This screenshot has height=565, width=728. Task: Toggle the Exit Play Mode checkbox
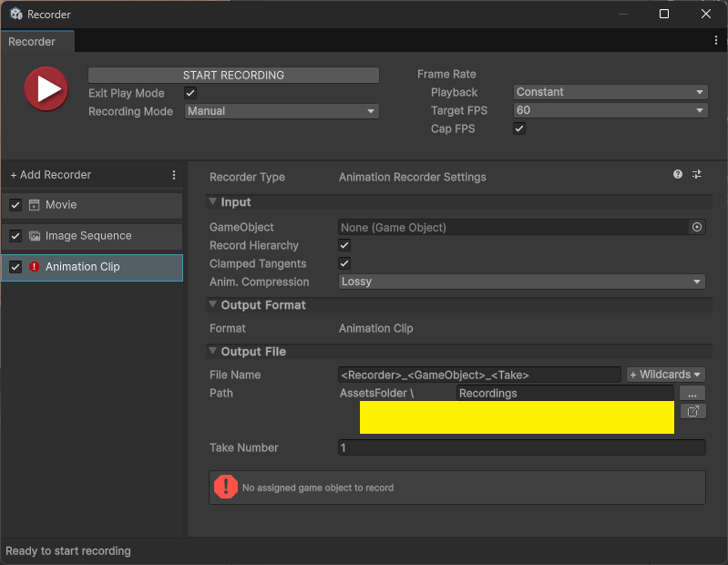(x=190, y=93)
